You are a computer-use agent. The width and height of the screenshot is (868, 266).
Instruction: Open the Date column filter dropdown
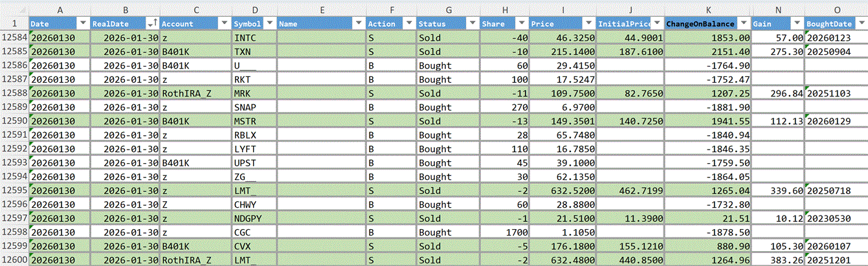tap(83, 23)
